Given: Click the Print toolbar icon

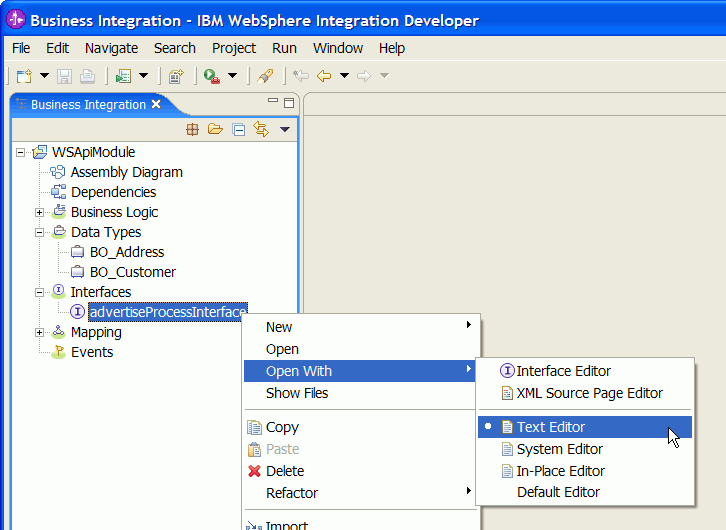Looking at the screenshot, I should point(87,76).
